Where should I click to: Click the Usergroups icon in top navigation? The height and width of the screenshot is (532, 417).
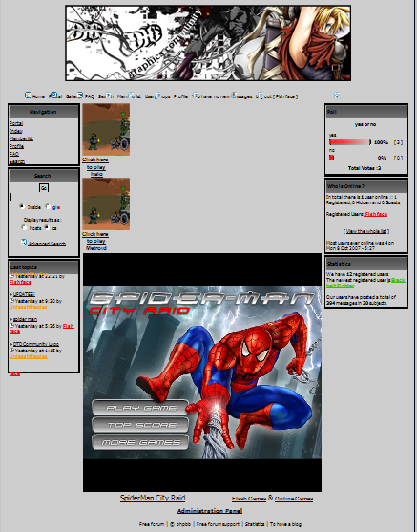[158, 95]
